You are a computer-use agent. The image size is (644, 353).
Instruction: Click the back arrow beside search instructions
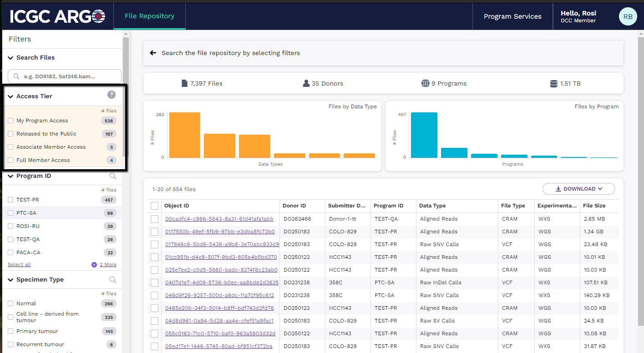[x=153, y=53]
